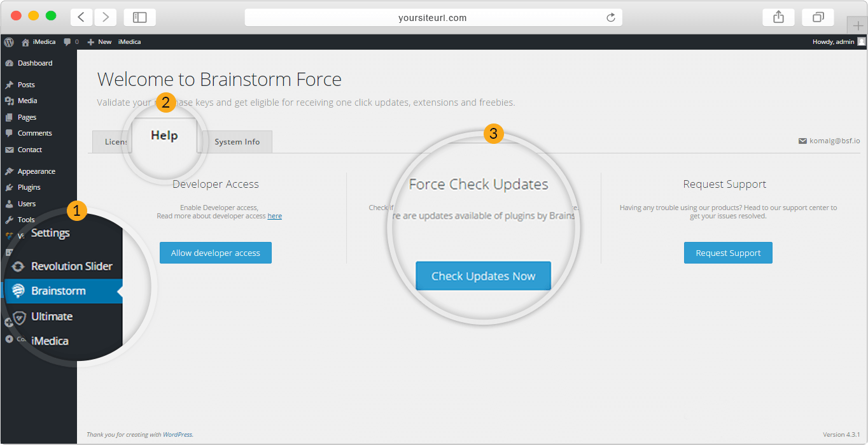Switch to the System Info tab
The width and height of the screenshot is (868, 445).
(237, 142)
